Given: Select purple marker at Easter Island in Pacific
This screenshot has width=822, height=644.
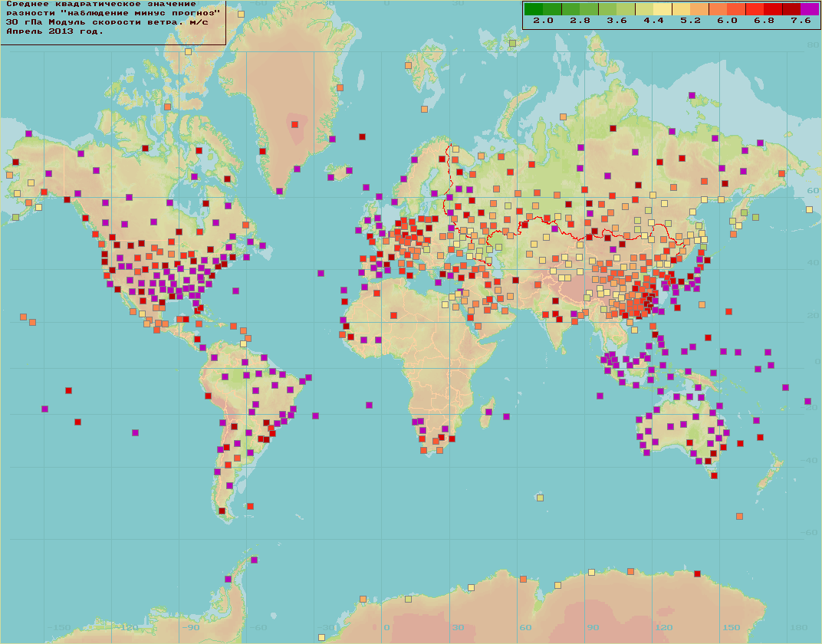Looking at the screenshot, I should pos(135,433).
